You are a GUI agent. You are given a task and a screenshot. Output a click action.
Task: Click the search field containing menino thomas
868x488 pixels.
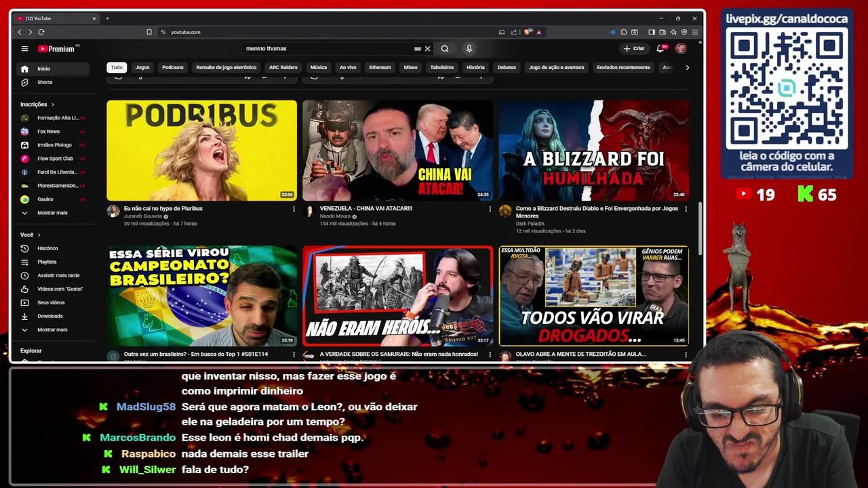[x=329, y=49]
